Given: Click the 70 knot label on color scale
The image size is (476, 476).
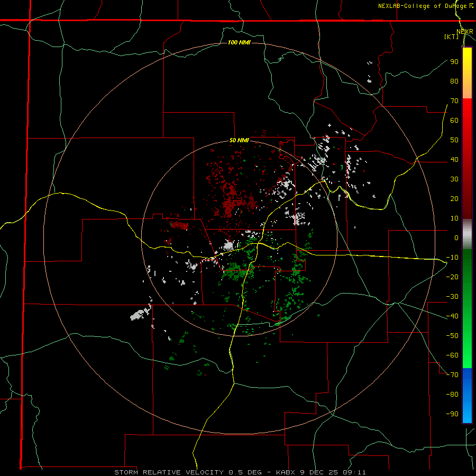Looking at the screenshot, I should [454, 101].
